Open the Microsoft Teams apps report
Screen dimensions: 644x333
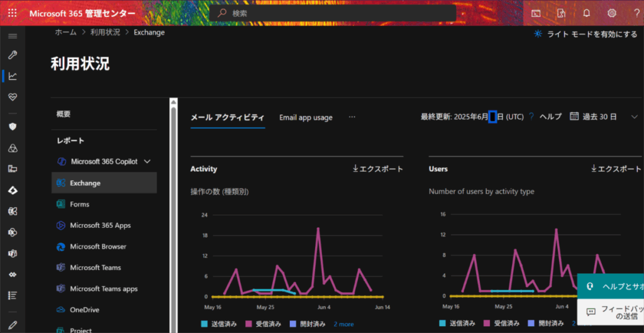tap(104, 288)
